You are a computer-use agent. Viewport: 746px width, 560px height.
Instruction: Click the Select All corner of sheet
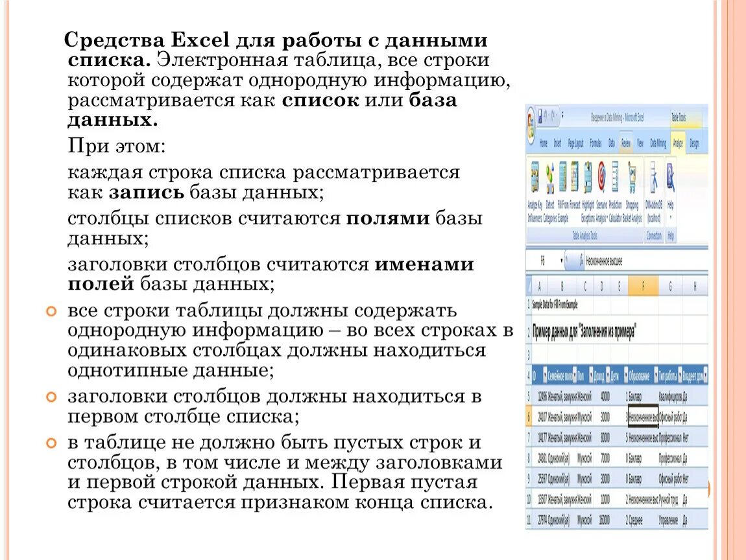(529, 286)
